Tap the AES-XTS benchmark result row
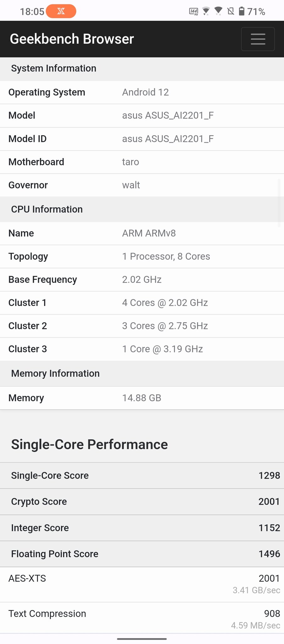284x644 pixels. (x=142, y=585)
